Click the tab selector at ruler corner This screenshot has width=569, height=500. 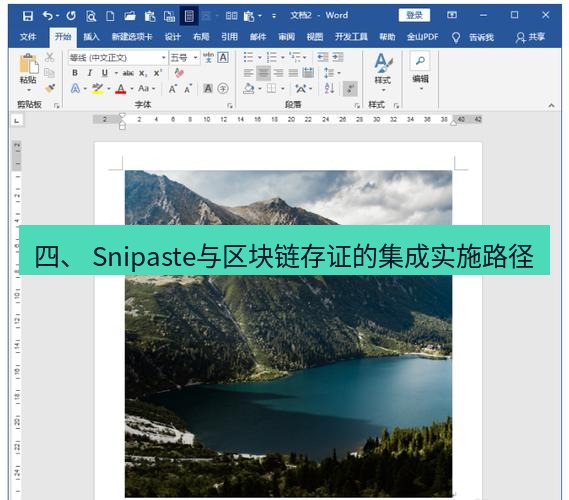tap(17, 120)
